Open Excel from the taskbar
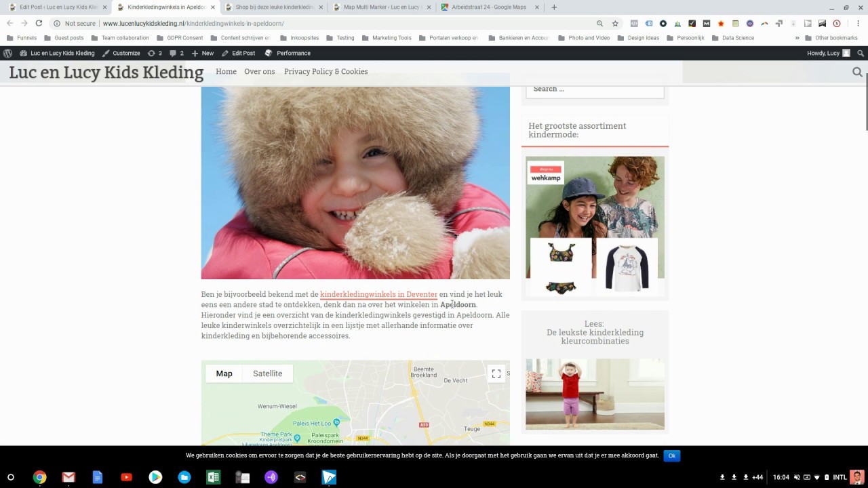This screenshot has width=868, height=488. pyautogui.click(x=213, y=477)
